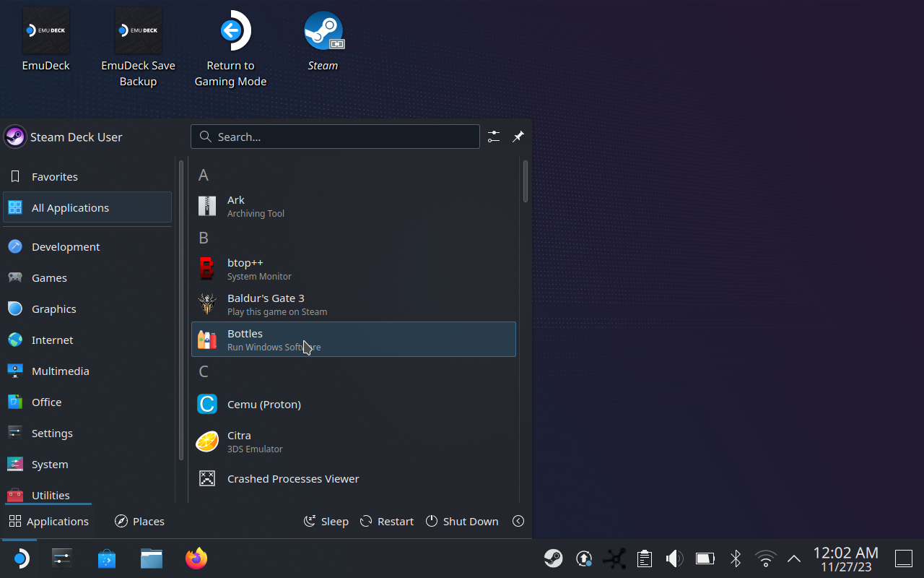Open the Steam desktop icon
The width and height of the screenshot is (924, 578).
click(323, 40)
